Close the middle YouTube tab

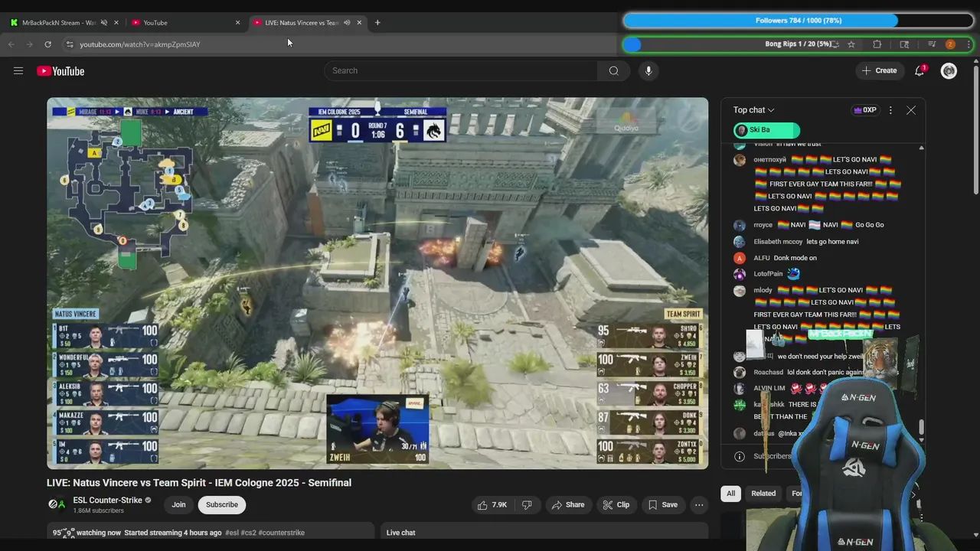point(237,22)
